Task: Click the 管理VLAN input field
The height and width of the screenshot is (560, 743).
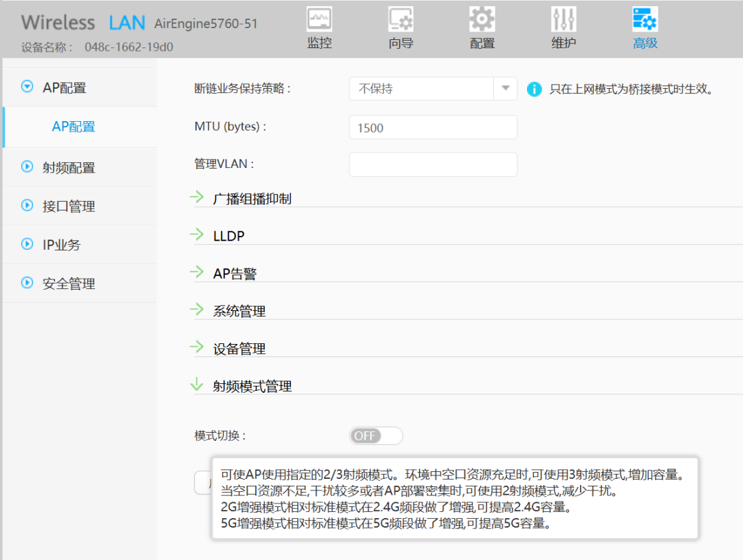Action: tap(433, 164)
